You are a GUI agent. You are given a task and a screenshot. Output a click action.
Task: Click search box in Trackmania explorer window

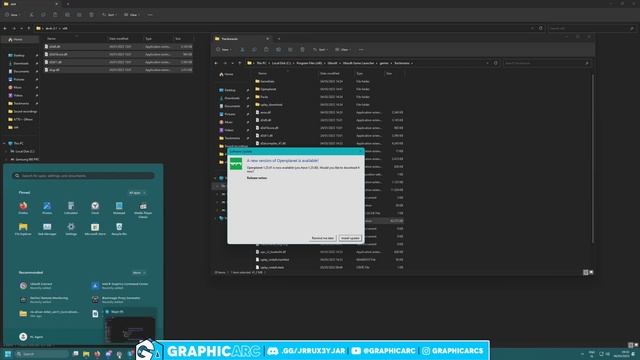[546, 63]
